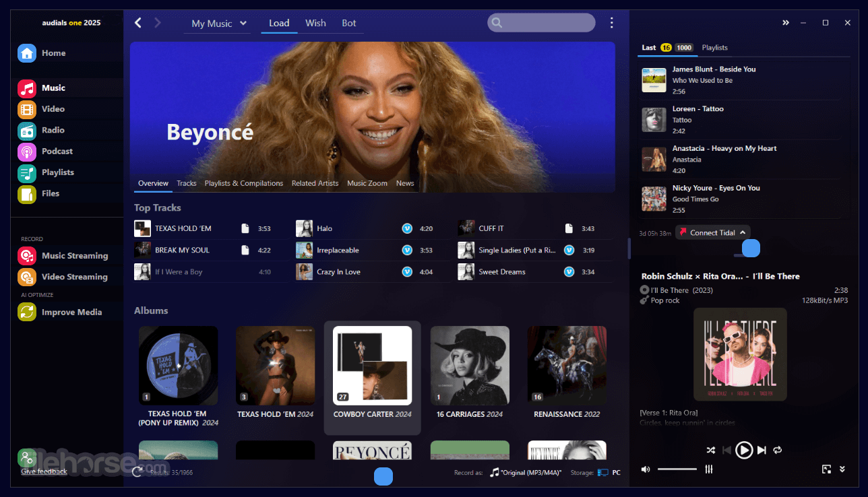Click the Pop rock genre guitar icon
Viewport: 868px width, 497px height.
point(644,300)
